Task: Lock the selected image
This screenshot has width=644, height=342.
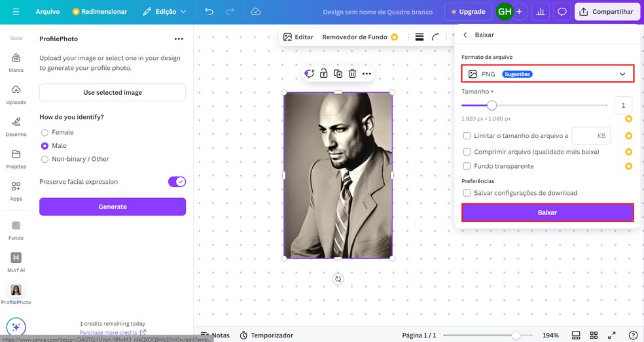Action: (324, 73)
